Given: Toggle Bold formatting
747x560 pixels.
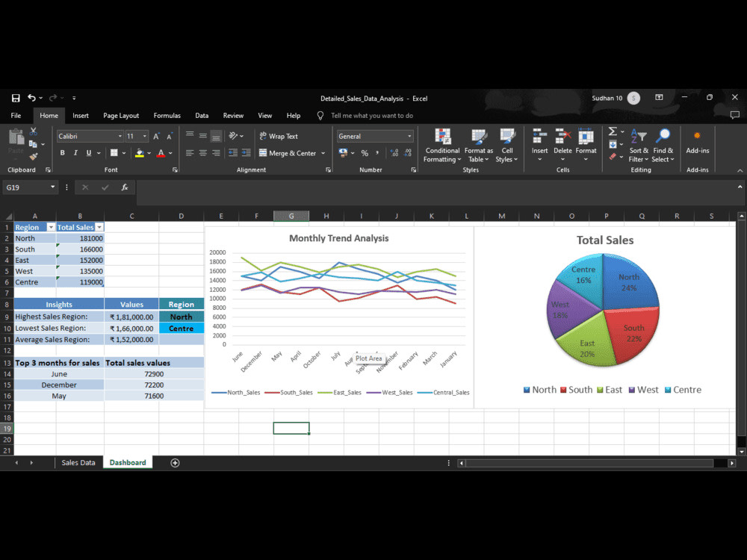Looking at the screenshot, I should coord(63,153).
